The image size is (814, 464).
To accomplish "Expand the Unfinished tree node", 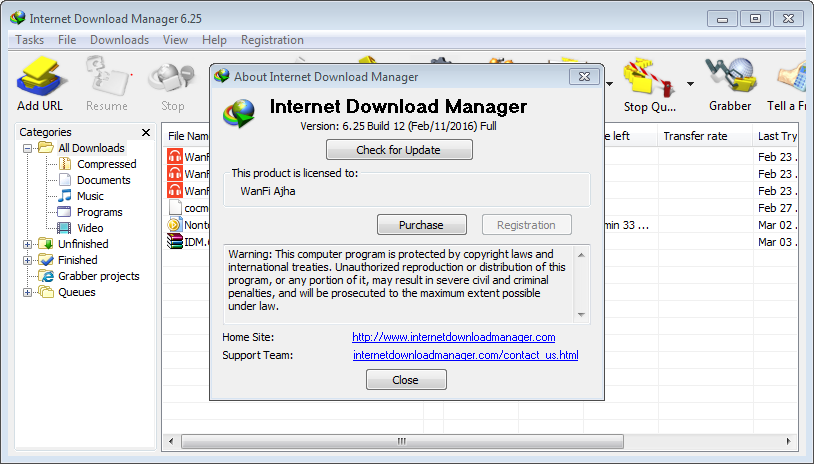I will [x=28, y=244].
